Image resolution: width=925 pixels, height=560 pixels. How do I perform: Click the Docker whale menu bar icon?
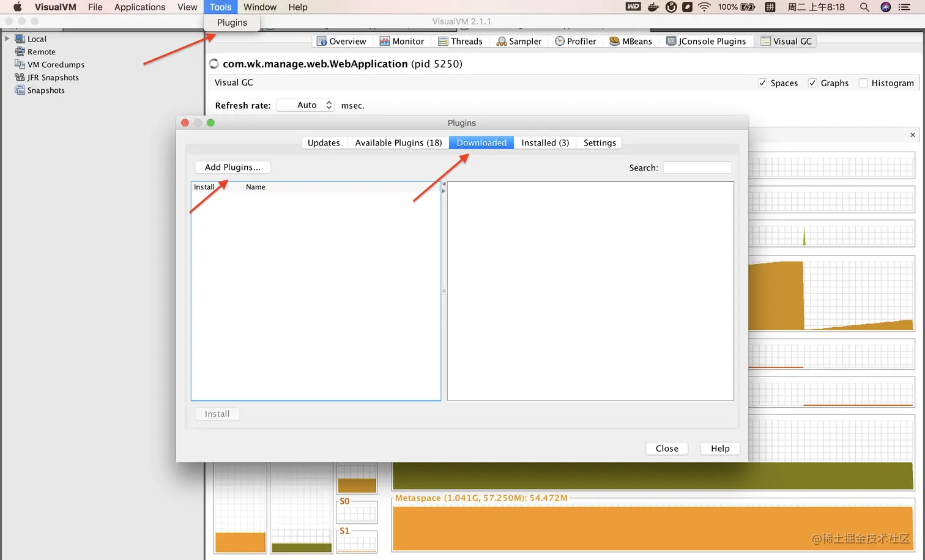653,7
